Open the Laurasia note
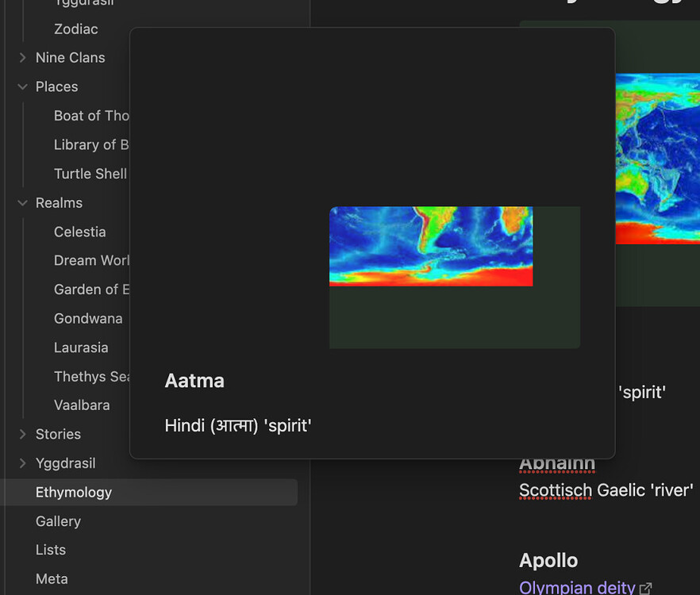Viewport: 700px width, 595px height. pos(81,347)
